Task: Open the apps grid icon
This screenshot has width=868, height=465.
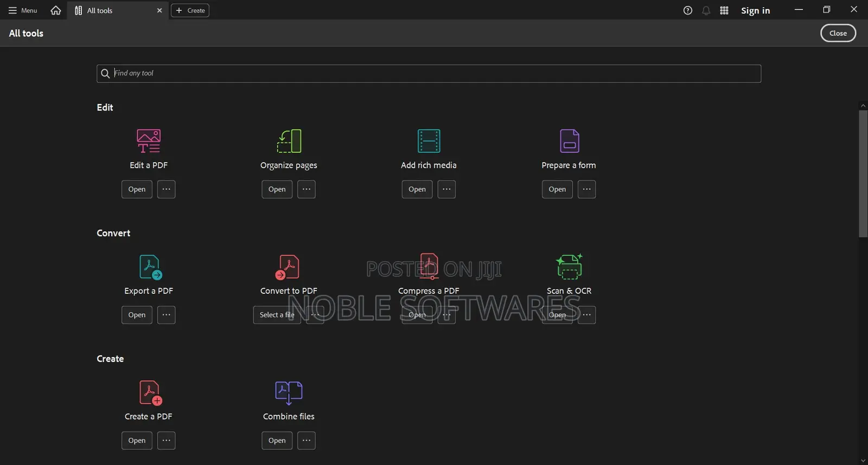Action: (x=724, y=10)
